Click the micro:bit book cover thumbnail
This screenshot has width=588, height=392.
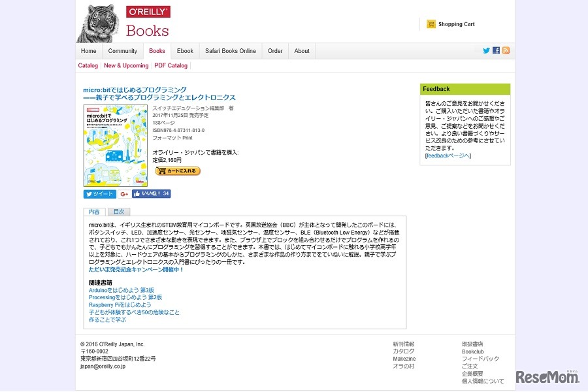pyautogui.click(x=116, y=146)
